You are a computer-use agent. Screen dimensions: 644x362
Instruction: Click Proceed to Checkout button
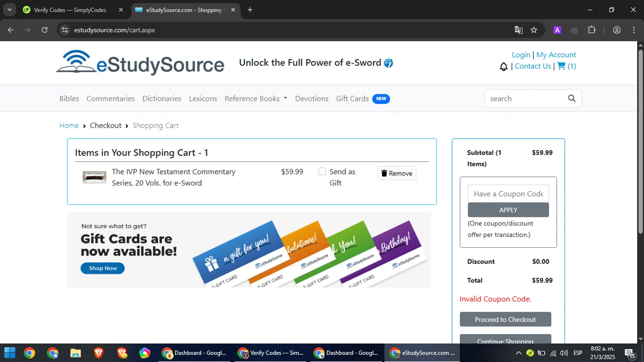point(505,319)
